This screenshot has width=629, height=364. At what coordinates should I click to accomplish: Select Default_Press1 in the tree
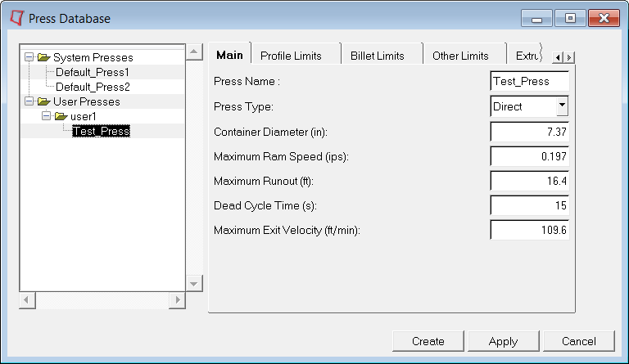93,72
